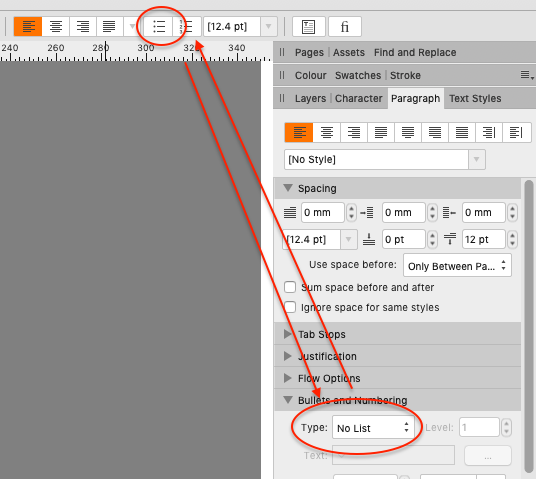The image size is (536, 479).
Task: Choose align right in Paragraph panel
Action: [x=354, y=132]
